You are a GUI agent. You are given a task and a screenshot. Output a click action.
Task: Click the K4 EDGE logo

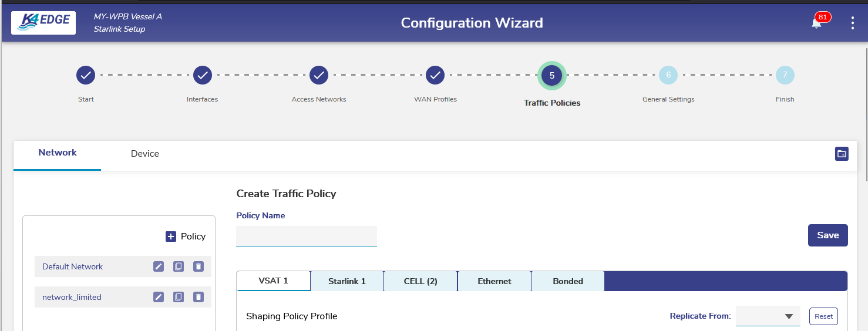(x=43, y=23)
